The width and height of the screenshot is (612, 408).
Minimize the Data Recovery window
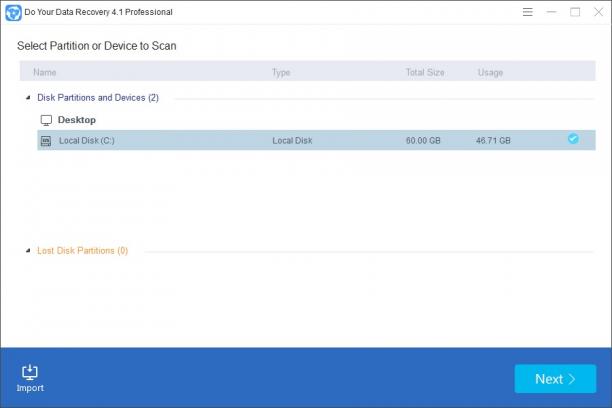tap(551, 12)
